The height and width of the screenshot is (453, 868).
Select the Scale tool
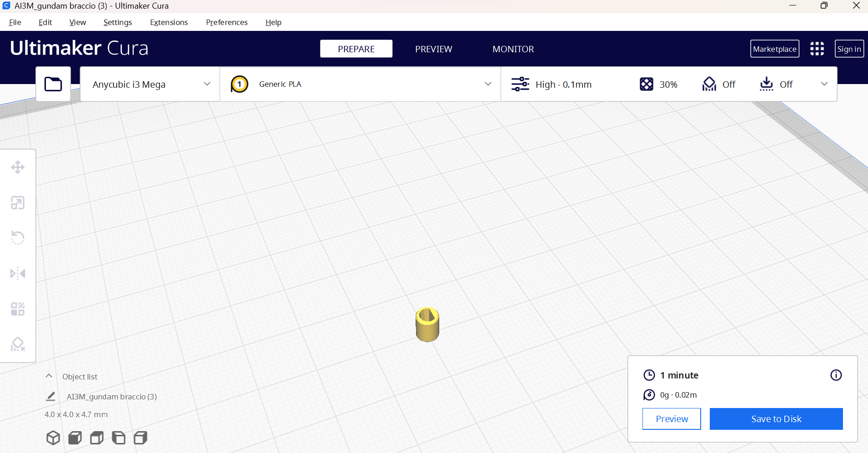point(18,203)
